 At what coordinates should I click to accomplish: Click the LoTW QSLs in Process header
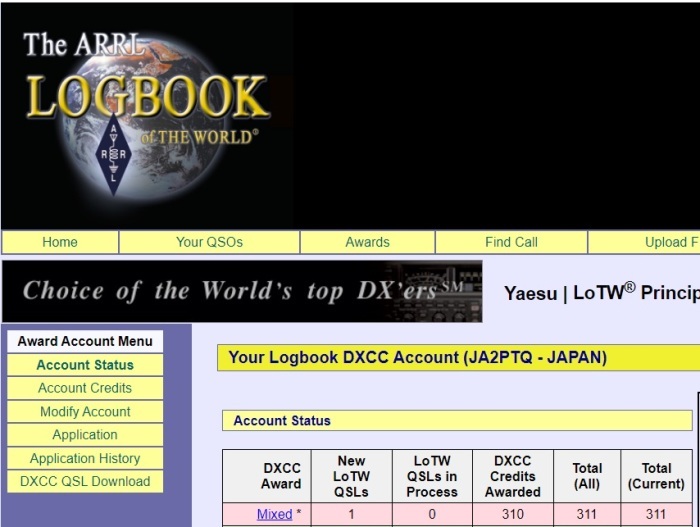pos(432,476)
